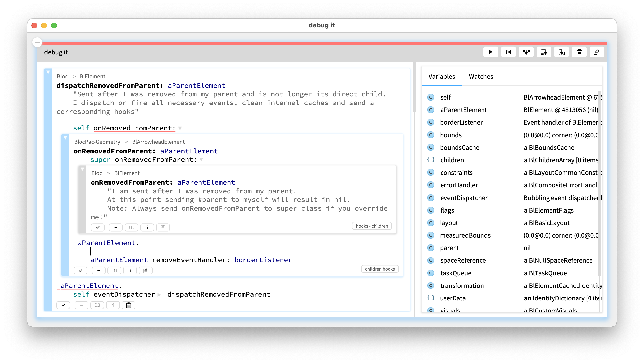
Task: Collapse the onRemovedFromParent disclosure triangle
Action: coord(180,128)
